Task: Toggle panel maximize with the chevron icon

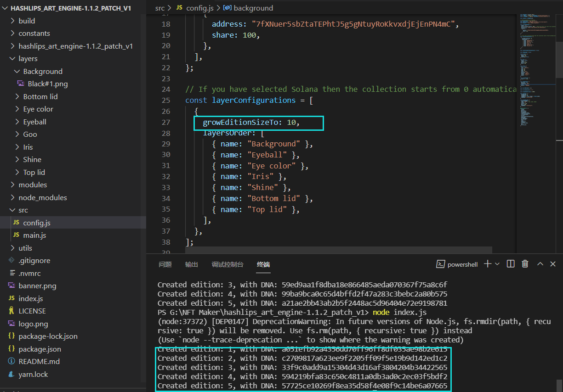Action: coord(540,264)
